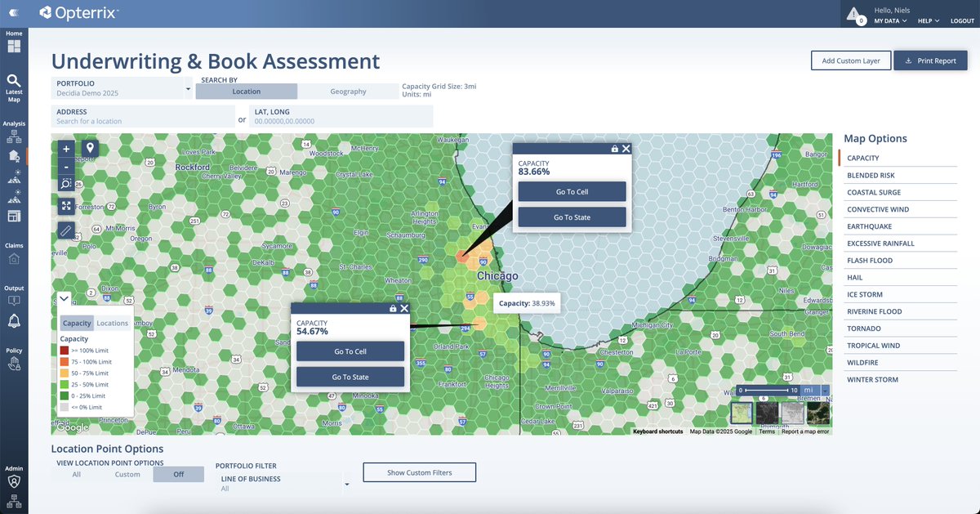This screenshot has height=514, width=980.
Task: Close the 54.67% capacity popup
Action: tap(404, 309)
